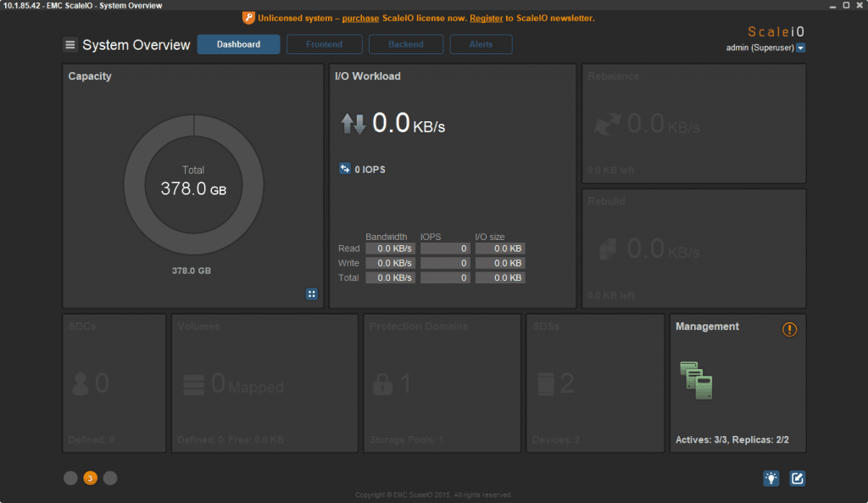Screen dimensions: 868x503
Task: Click the last gray alert indicator circle
Action: (110, 478)
